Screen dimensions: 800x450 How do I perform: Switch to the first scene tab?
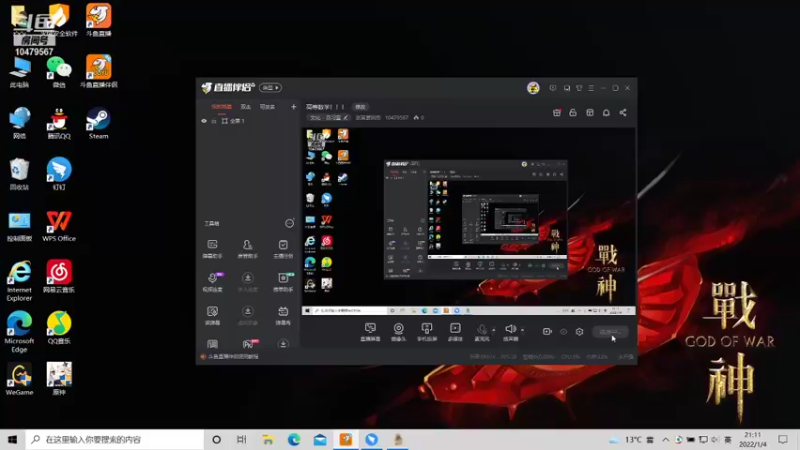(221, 107)
